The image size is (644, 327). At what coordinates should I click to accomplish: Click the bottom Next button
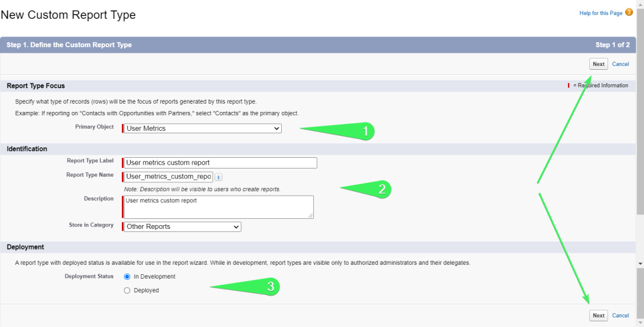599,316
